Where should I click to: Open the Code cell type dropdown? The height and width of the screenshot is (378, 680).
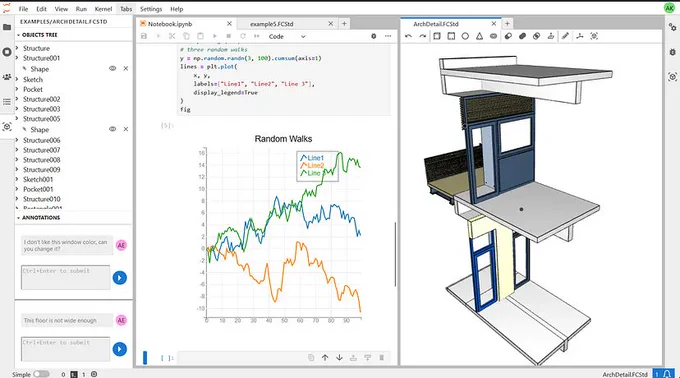pos(286,36)
